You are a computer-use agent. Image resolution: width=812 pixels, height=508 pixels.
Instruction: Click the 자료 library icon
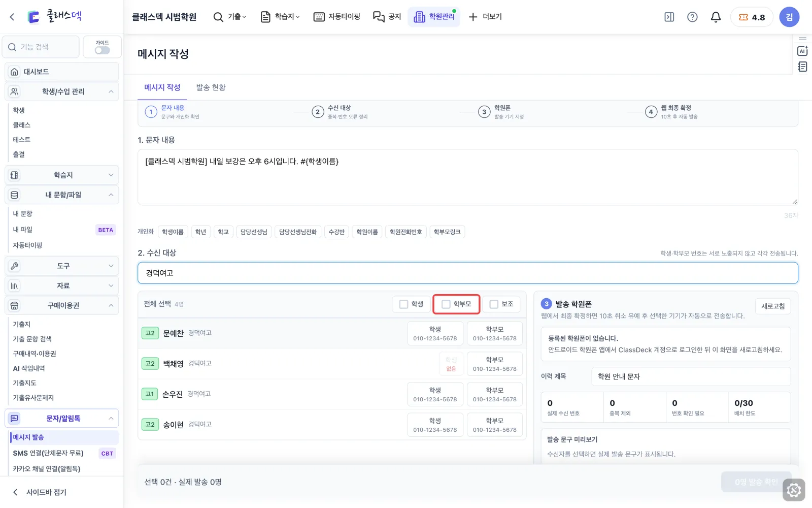[14, 285]
